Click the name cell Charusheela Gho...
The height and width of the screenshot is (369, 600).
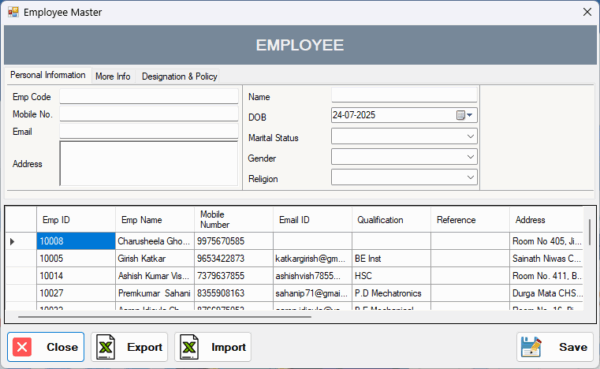(155, 241)
